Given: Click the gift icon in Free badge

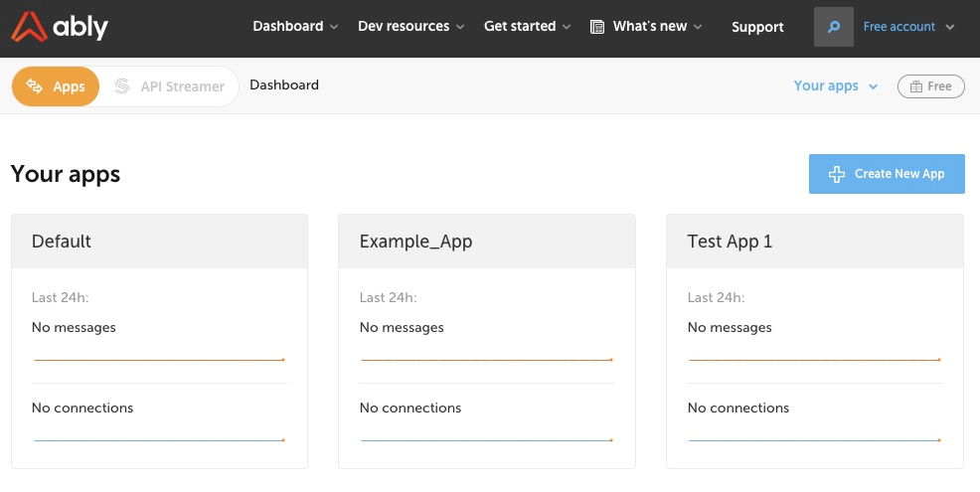Looking at the screenshot, I should point(915,86).
